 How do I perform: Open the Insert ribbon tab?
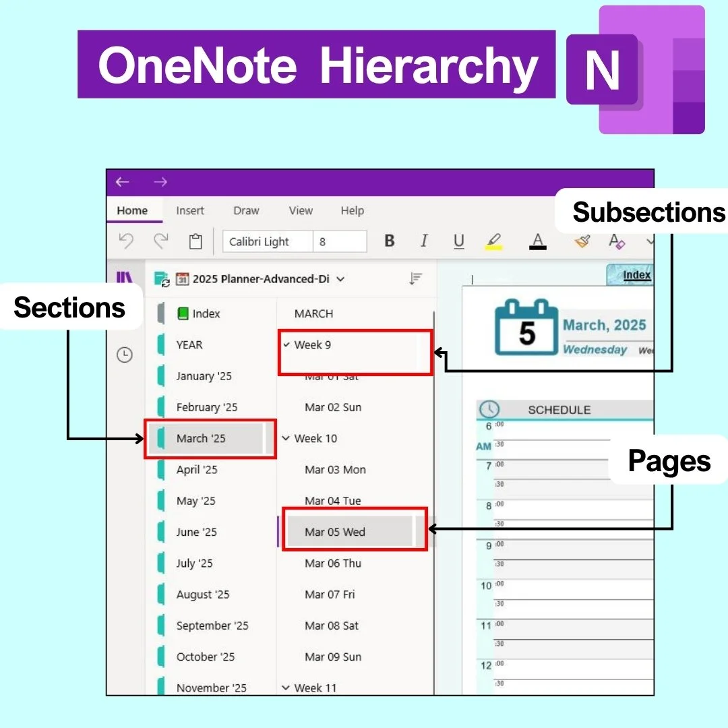pos(190,211)
